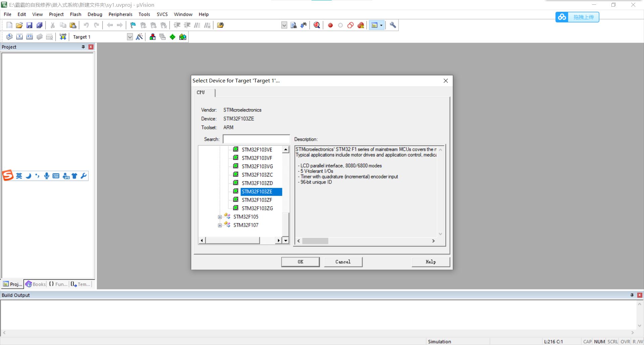Insert a breakpoint with the red dot icon

click(x=330, y=25)
